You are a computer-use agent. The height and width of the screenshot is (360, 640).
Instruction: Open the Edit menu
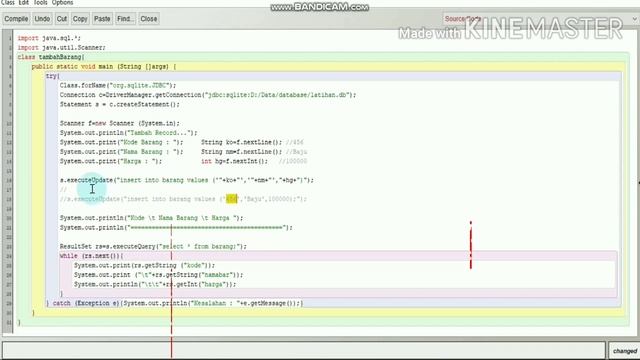[24, 2]
